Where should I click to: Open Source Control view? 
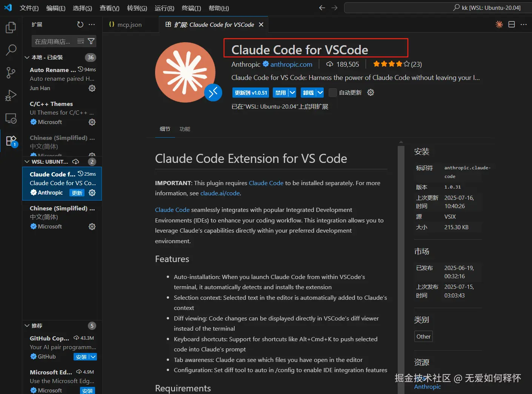click(x=11, y=72)
